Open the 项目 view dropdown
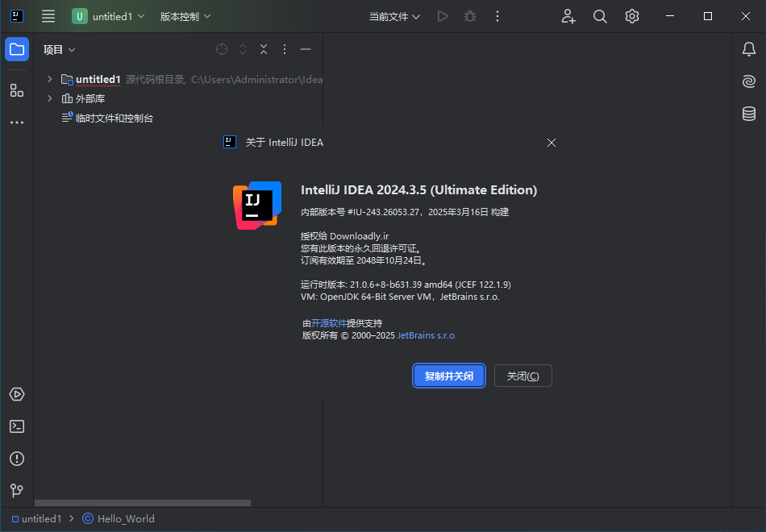The height and width of the screenshot is (532, 766). 59,50
